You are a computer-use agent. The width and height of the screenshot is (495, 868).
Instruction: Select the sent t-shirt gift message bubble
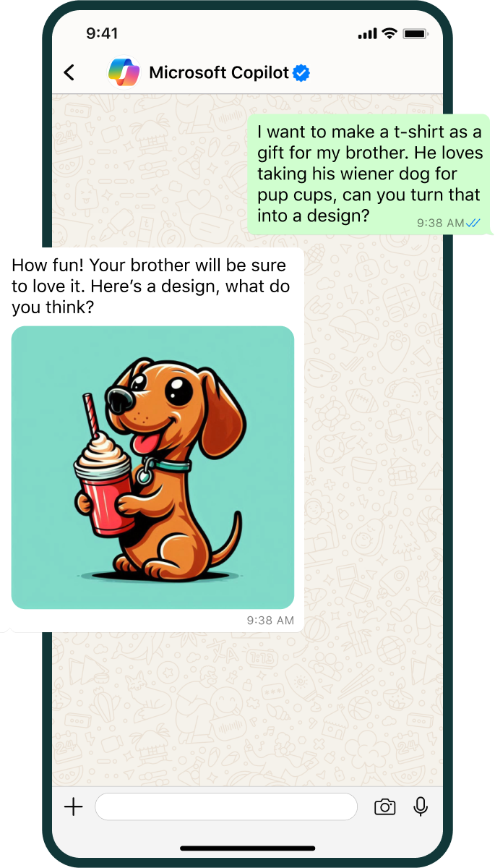coord(369,174)
